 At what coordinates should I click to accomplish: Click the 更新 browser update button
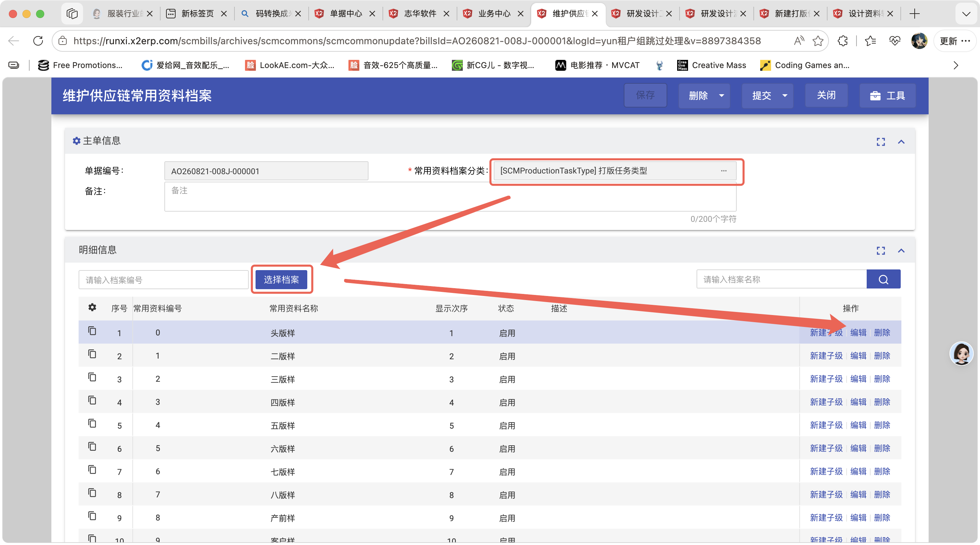point(955,41)
